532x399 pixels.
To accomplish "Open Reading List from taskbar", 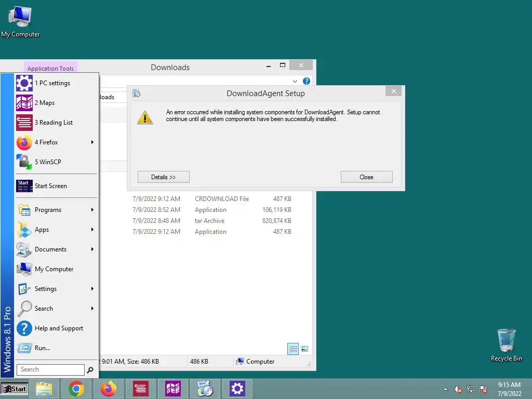I will point(140,389).
